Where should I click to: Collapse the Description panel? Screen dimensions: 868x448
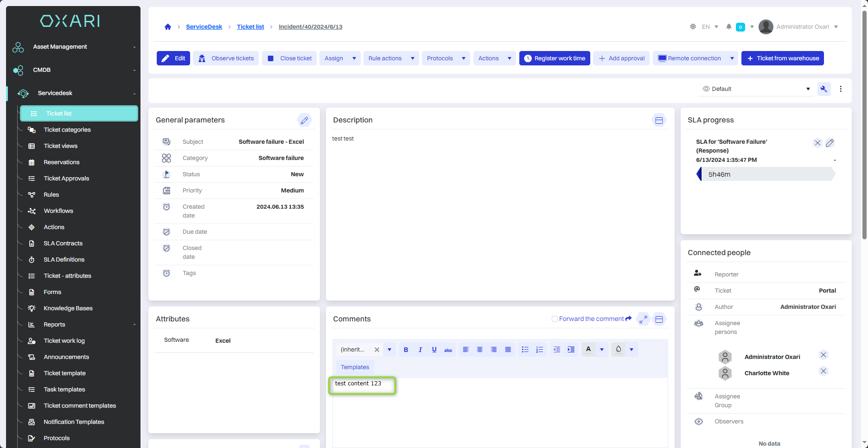coord(659,121)
